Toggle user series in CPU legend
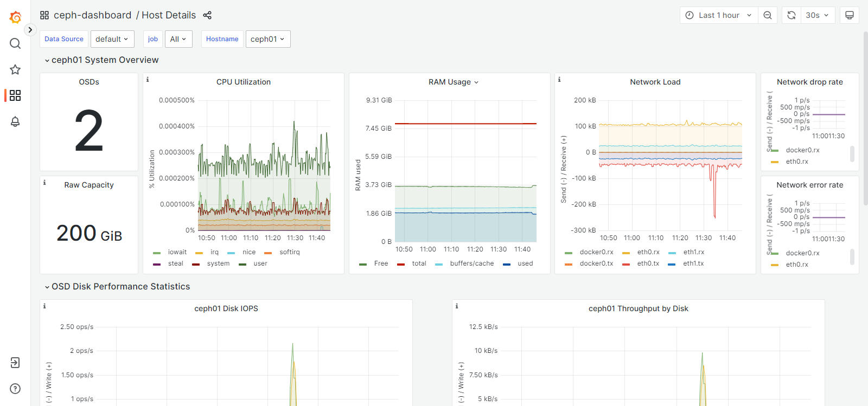Viewport: 868px width, 406px height. point(260,263)
